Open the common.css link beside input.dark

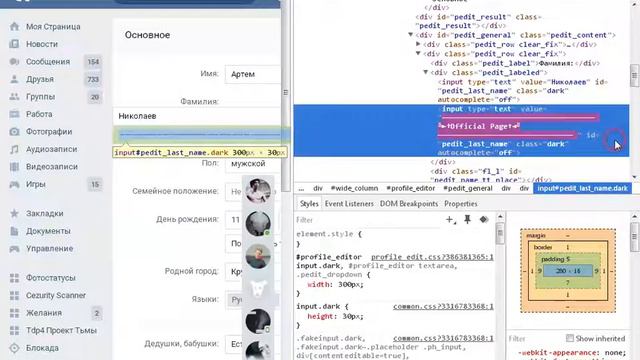[x=443, y=307]
